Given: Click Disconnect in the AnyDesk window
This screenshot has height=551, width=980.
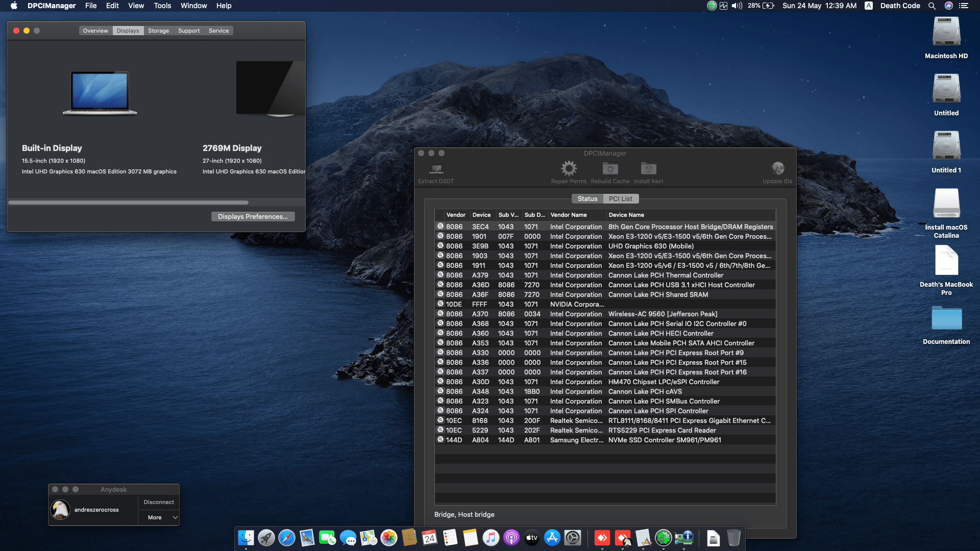Looking at the screenshot, I should point(158,502).
